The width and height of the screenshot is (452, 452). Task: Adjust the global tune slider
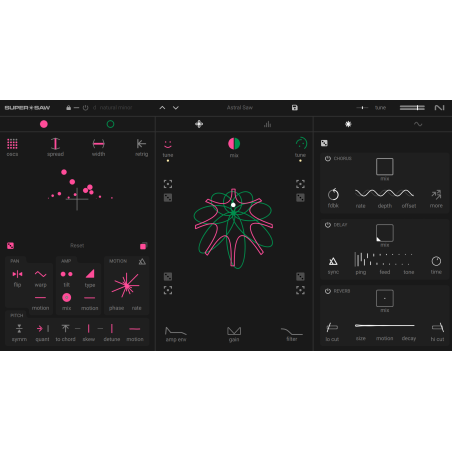(362, 108)
